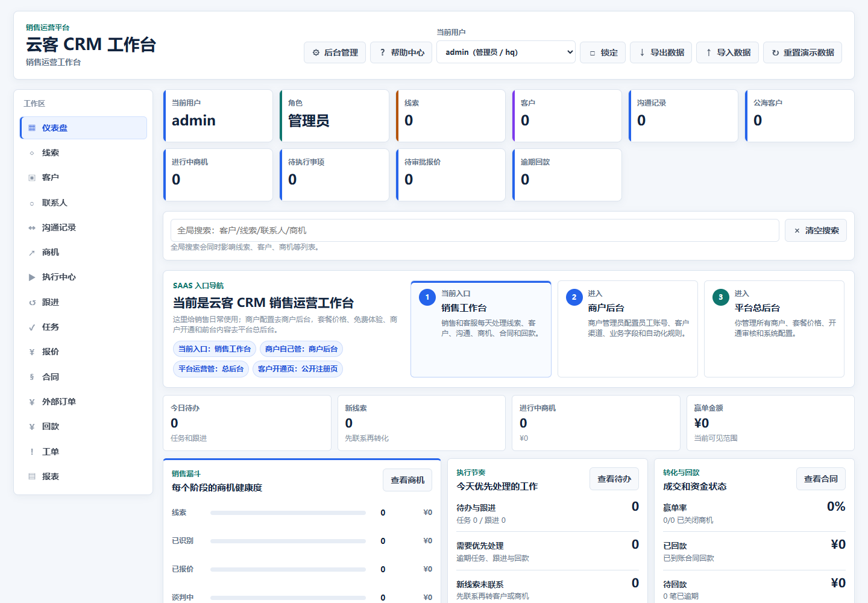Click the 沟通记录 stat card
Image resolution: width=868 pixels, height=603 pixels.
click(x=683, y=116)
